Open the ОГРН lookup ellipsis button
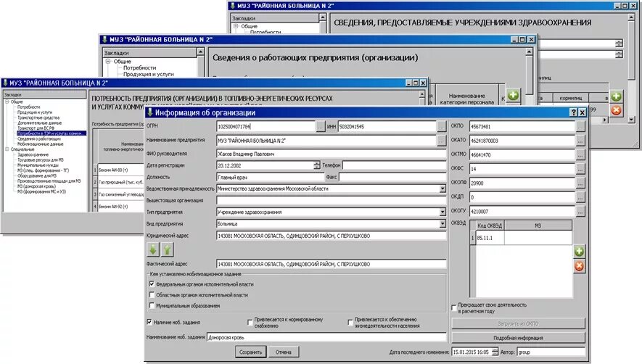The width and height of the screenshot is (642, 364). 320,126
